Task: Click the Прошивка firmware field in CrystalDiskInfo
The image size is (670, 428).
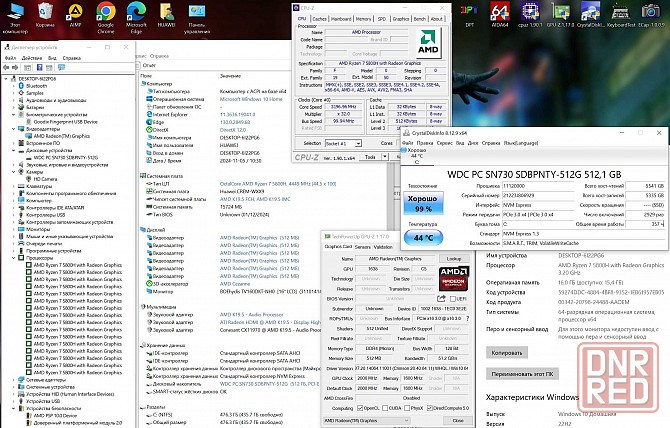Action: (x=538, y=186)
